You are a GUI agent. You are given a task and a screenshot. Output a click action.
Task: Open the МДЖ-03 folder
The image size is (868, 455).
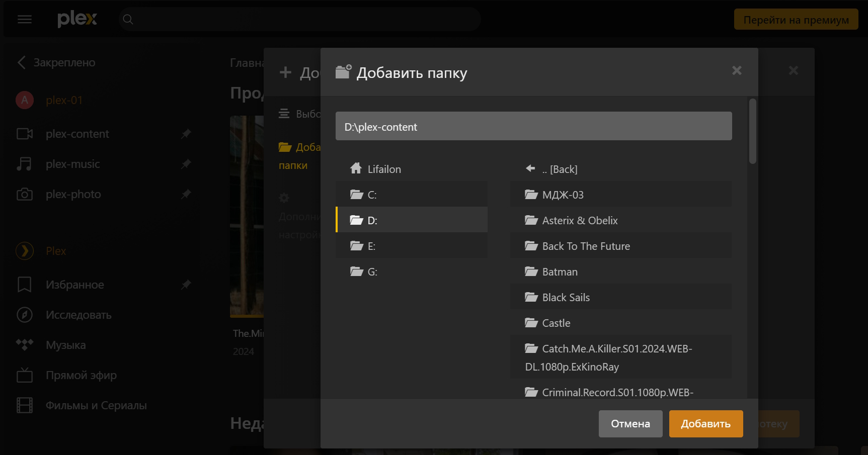(621, 195)
